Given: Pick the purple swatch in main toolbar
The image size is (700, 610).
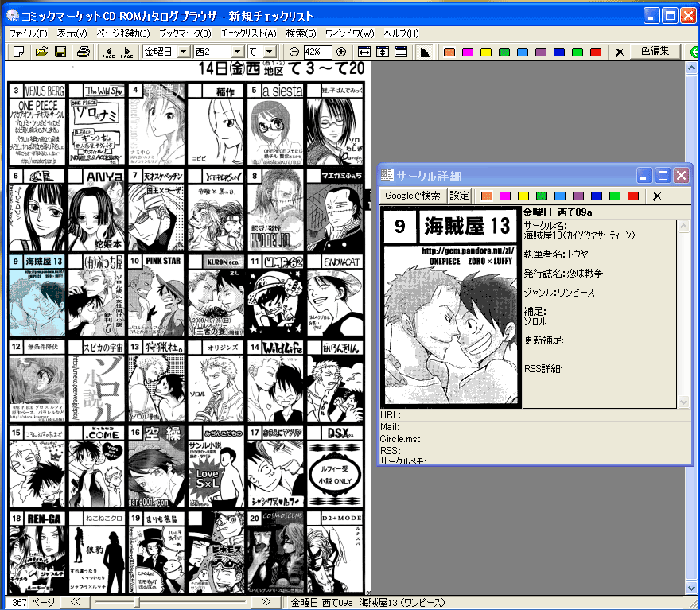Looking at the screenshot, I should pos(541,52).
